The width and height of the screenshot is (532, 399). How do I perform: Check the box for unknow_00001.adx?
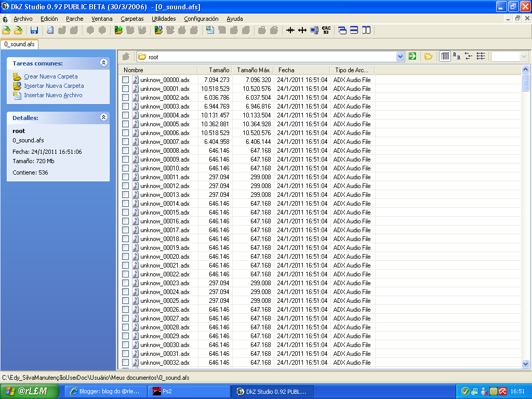[x=126, y=88]
